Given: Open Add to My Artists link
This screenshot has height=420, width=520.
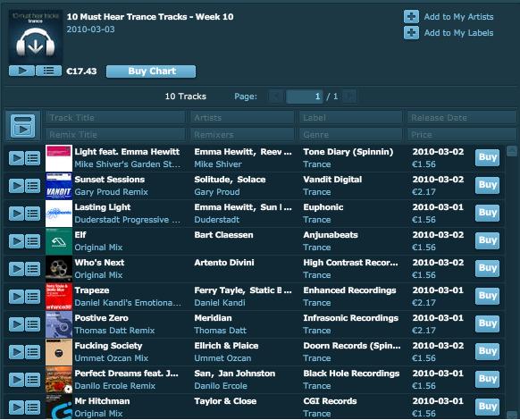Looking at the screenshot, I should point(458,17).
